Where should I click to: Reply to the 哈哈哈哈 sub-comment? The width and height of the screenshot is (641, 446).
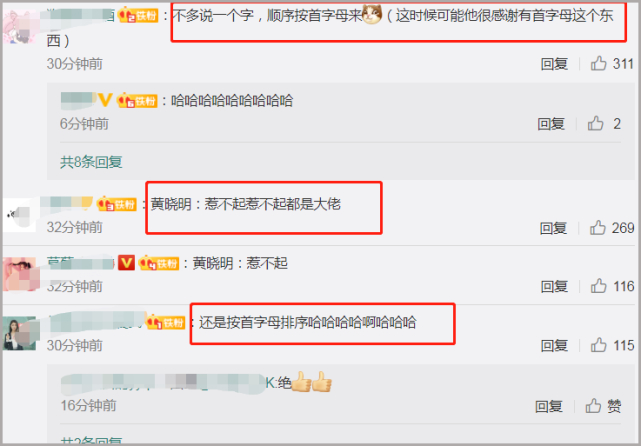[x=551, y=123]
